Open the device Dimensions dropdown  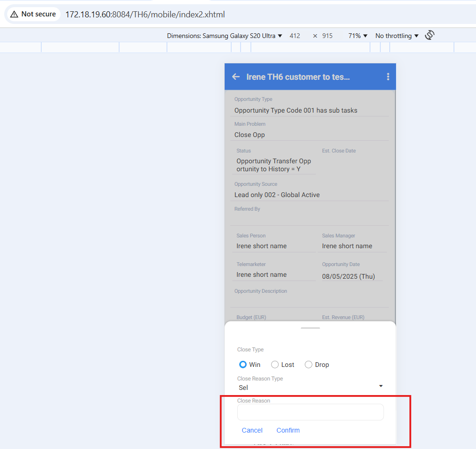point(224,36)
